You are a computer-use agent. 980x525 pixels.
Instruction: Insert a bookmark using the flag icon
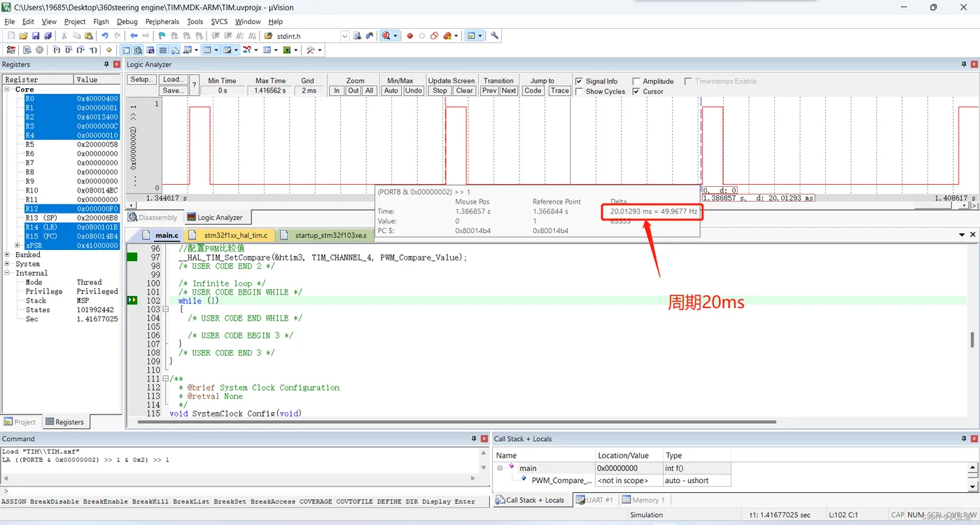[162, 36]
